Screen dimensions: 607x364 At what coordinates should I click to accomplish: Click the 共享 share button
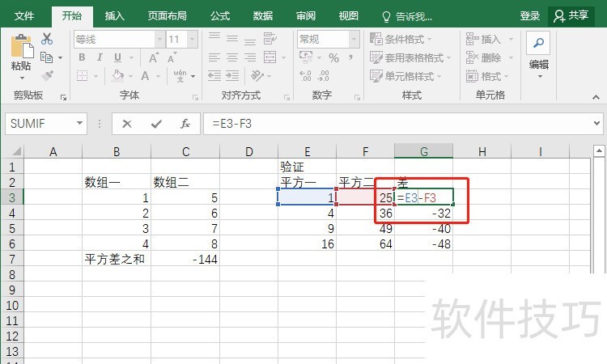click(x=571, y=16)
